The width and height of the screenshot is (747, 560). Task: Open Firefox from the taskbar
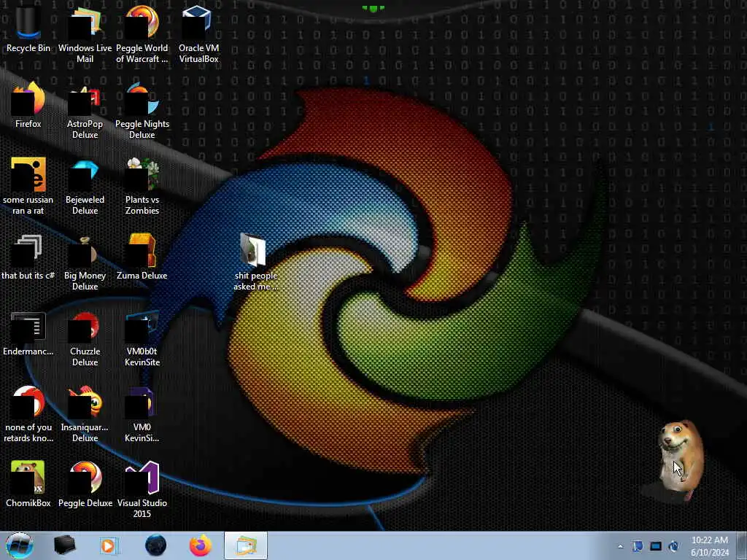pyautogui.click(x=201, y=545)
